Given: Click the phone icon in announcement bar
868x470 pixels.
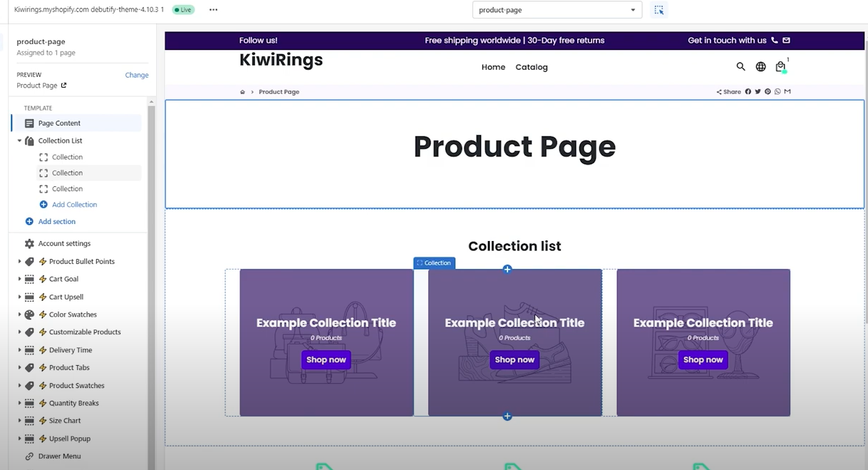Looking at the screenshot, I should pyautogui.click(x=775, y=41).
